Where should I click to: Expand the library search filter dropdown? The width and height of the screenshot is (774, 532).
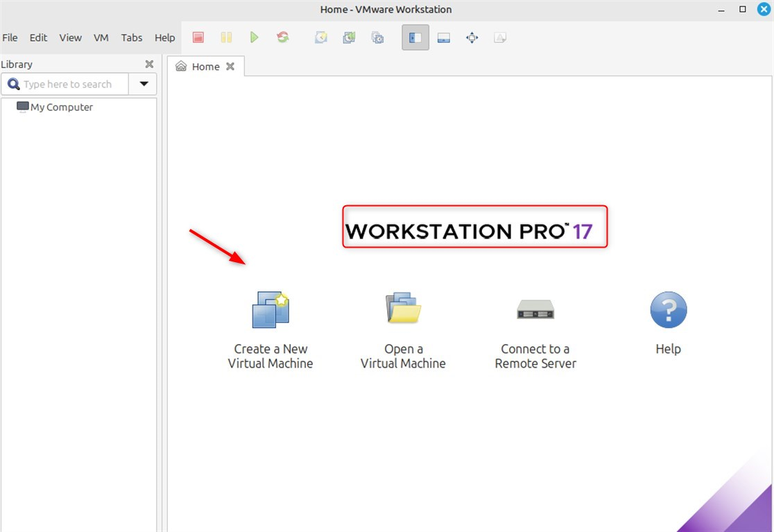tap(144, 84)
